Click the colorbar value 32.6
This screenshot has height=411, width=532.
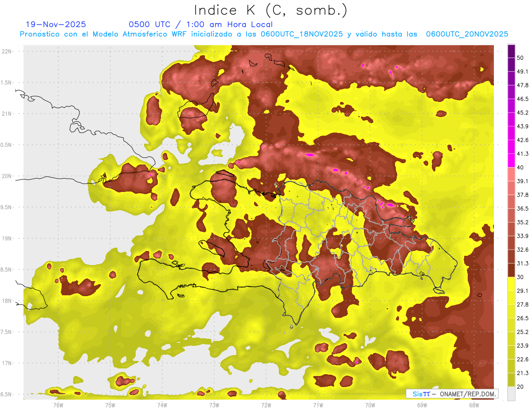523,250
